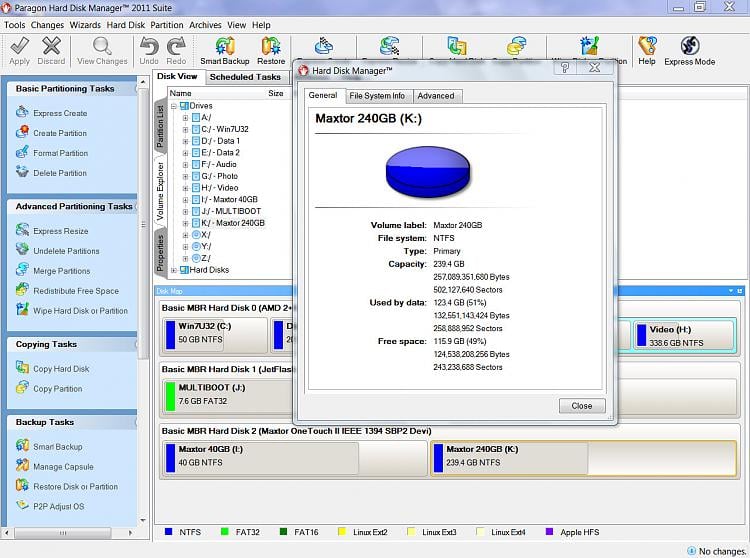Open the Archives menu

205,25
